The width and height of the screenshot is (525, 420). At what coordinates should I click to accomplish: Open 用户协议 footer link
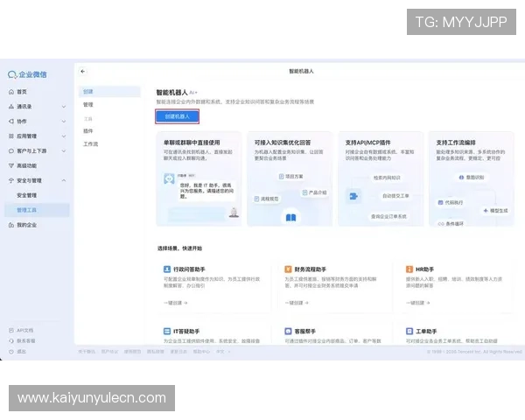tap(109, 352)
